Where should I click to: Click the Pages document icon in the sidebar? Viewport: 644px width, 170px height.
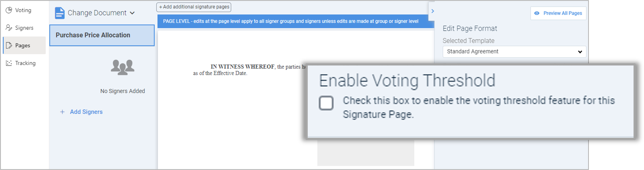[x=9, y=45]
